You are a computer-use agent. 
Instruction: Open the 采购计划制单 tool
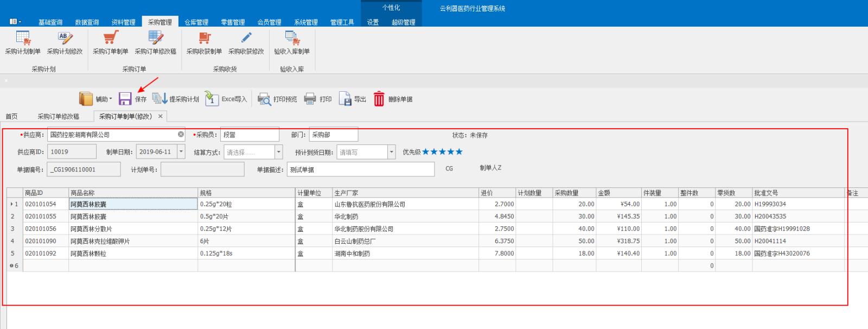pyautogui.click(x=23, y=43)
